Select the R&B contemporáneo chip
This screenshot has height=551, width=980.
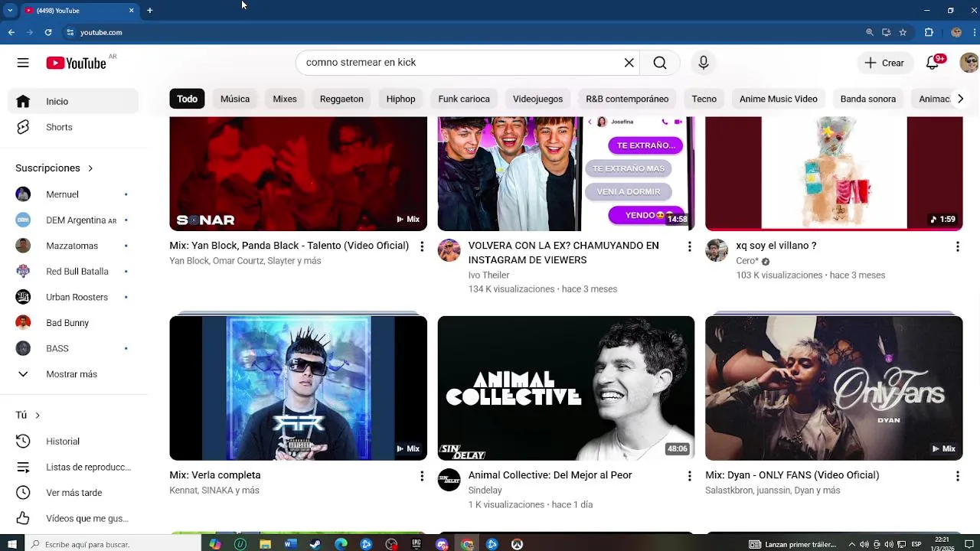(x=627, y=99)
